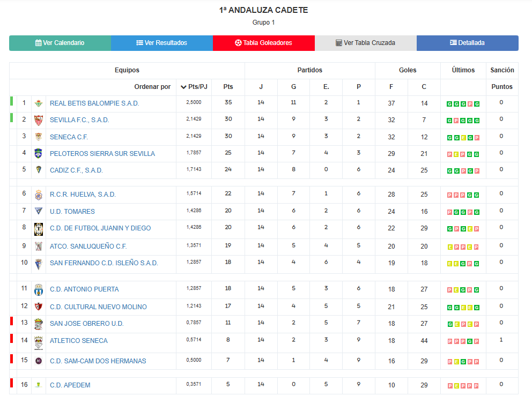The width and height of the screenshot is (532, 396).
Task: Click the Cadiz C.F. crest icon
Action: click(39, 170)
